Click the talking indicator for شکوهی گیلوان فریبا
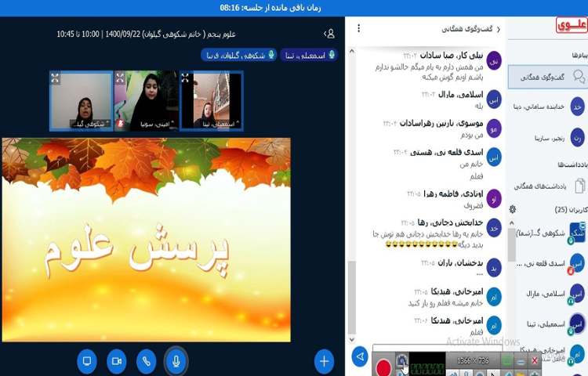The image size is (588, 376). pos(239,56)
